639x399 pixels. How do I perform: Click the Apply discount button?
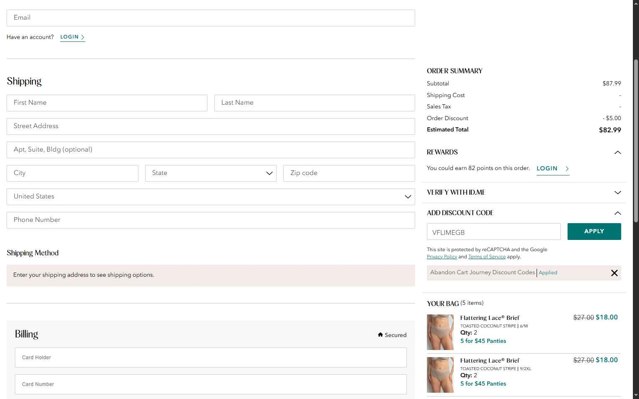(x=594, y=231)
